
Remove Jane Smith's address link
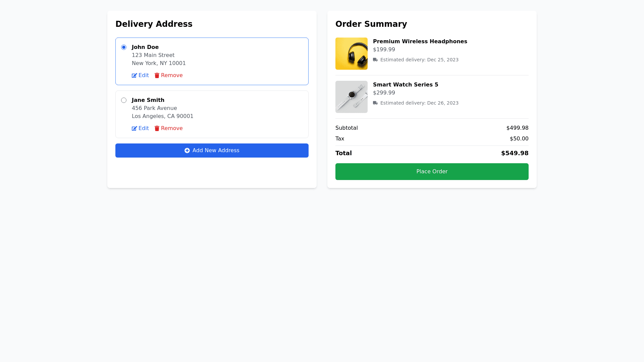[x=172, y=128]
